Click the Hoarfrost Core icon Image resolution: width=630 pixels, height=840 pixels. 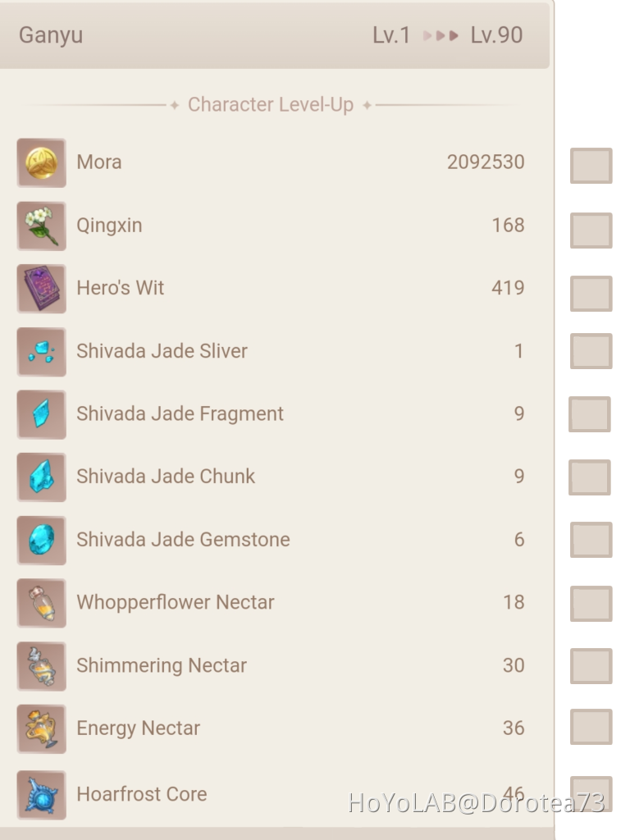coord(41,794)
